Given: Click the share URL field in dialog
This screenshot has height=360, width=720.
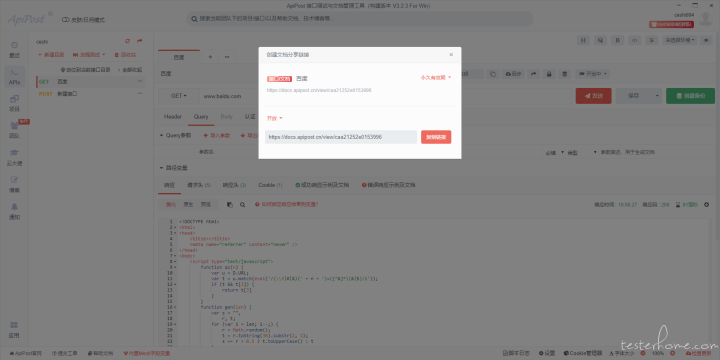Looking at the screenshot, I should pyautogui.click(x=341, y=137).
